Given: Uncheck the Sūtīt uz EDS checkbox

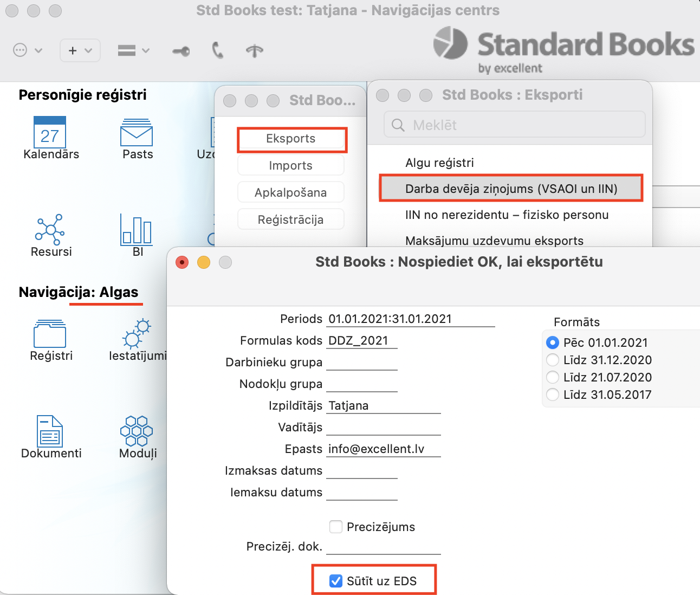Looking at the screenshot, I should 336,581.
